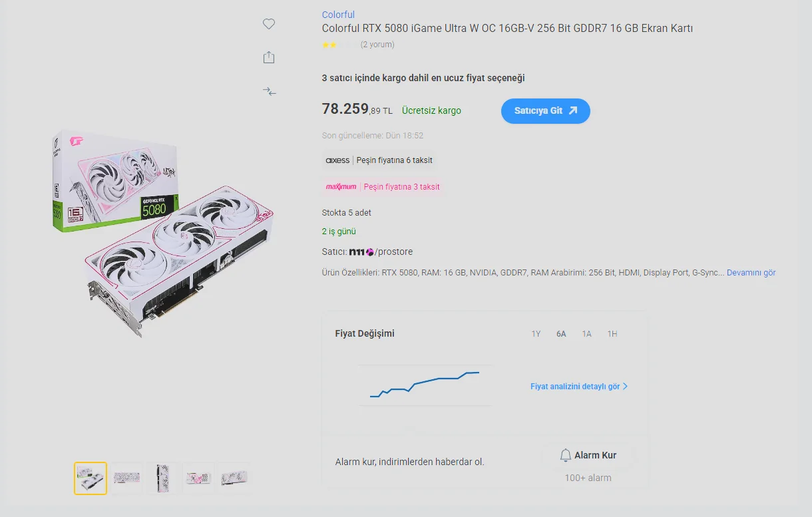Screen dimensions: 812x517
Task: Open the Colorful brand link
Action: [x=338, y=15]
